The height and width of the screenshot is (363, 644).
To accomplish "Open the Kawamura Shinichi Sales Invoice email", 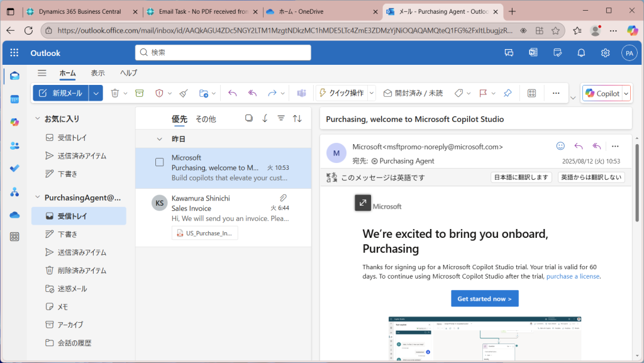I will tap(223, 218).
